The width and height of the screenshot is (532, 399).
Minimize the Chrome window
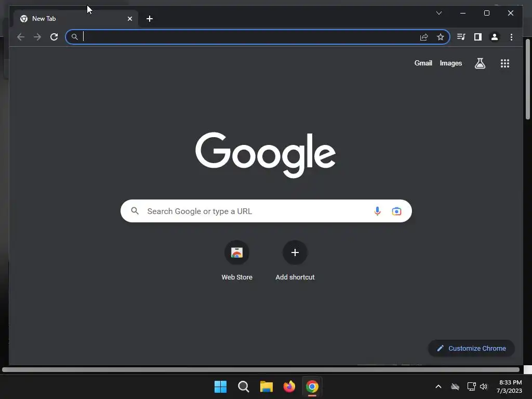(463, 13)
